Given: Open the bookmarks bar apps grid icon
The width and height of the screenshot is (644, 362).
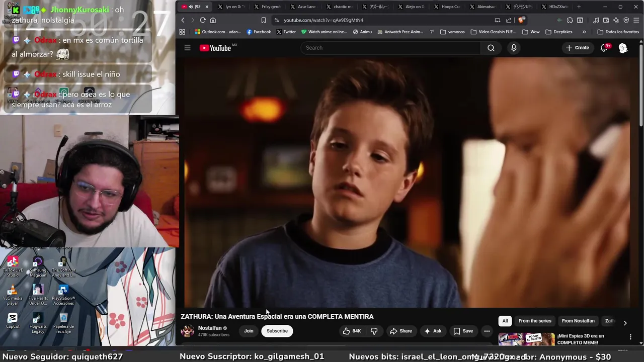Looking at the screenshot, I should (x=182, y=32).
